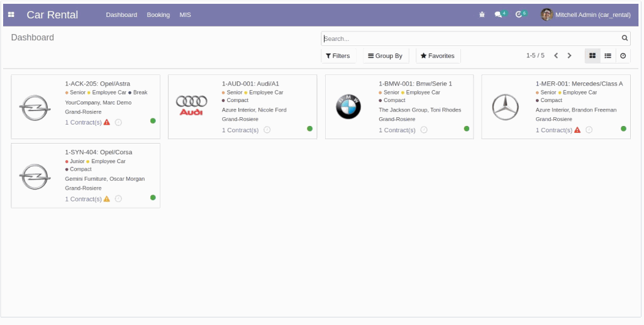Screen dimensions: 644x325
Task: Open the MIS menu
Action: tap(186, 14)
